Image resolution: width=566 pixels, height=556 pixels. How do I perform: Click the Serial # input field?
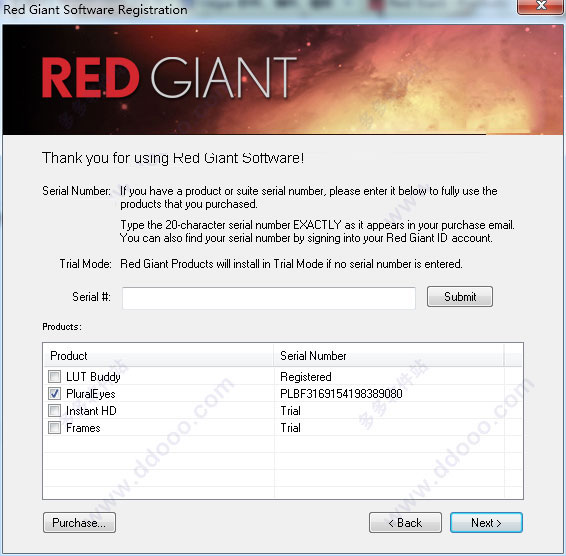(269, 298)
